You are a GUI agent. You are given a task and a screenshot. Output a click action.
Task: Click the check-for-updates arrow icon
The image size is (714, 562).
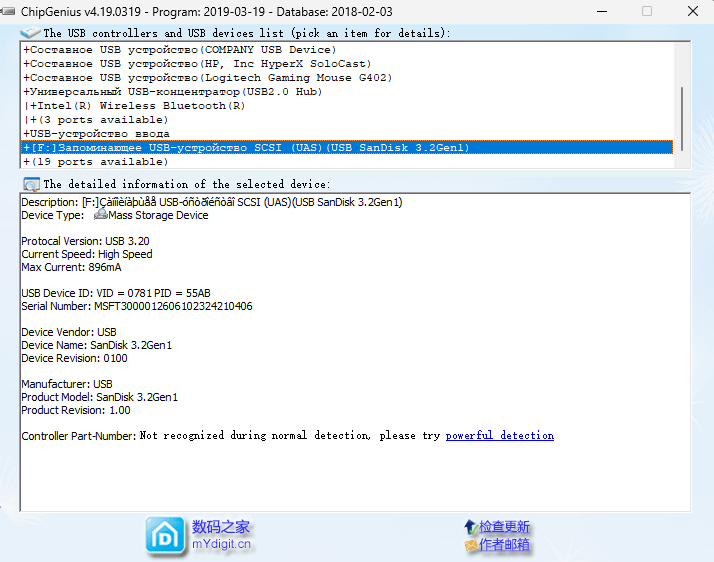471,527
